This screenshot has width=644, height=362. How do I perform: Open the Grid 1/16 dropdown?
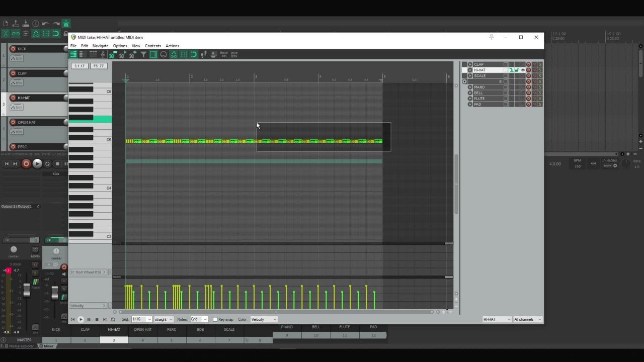pyautogui.click(x=141, y=319)
